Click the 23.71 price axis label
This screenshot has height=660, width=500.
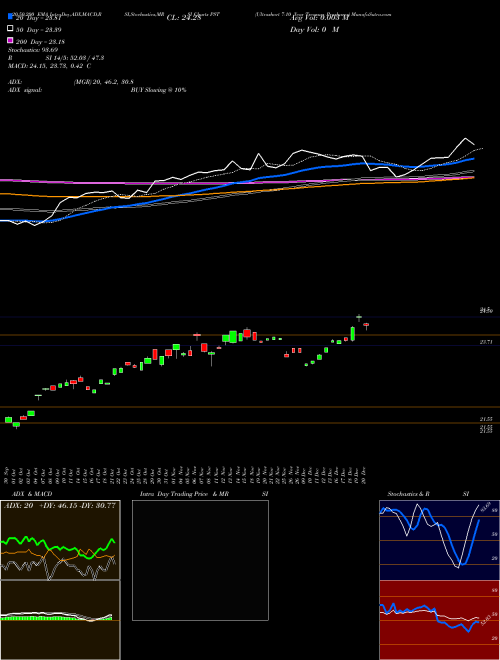pos(486,343)
